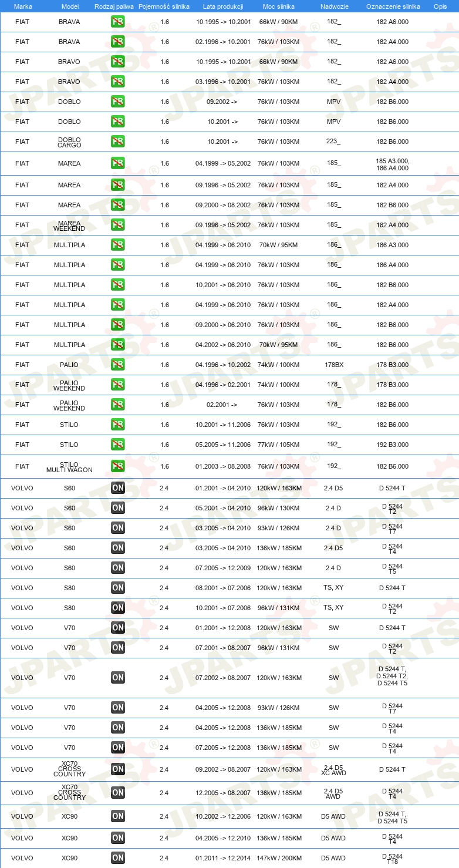Image resolution: width=459 pixels, height=868 pixels.
Task: Click petrol icon for Palio Weekend 02.2001 row
Action: click(117, 405)
